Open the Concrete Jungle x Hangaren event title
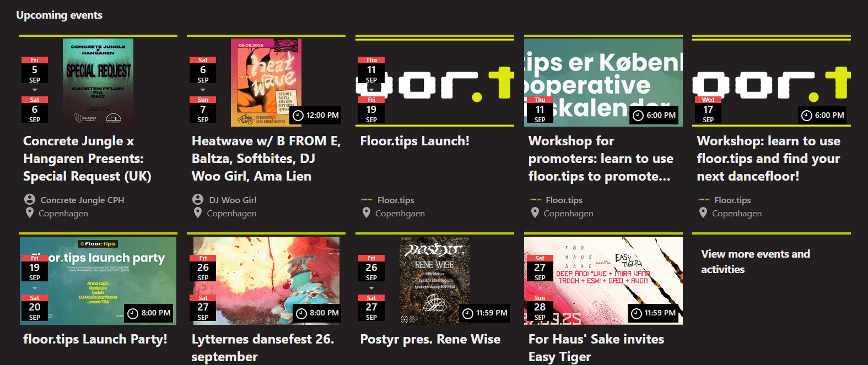The image size is (868, 365). 87,159
